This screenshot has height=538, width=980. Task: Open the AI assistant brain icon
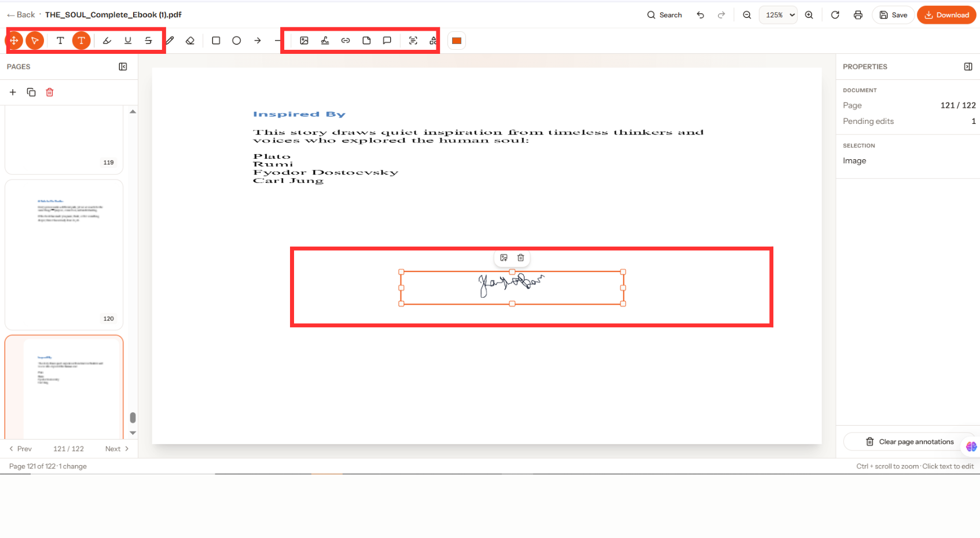click(971, 446)
